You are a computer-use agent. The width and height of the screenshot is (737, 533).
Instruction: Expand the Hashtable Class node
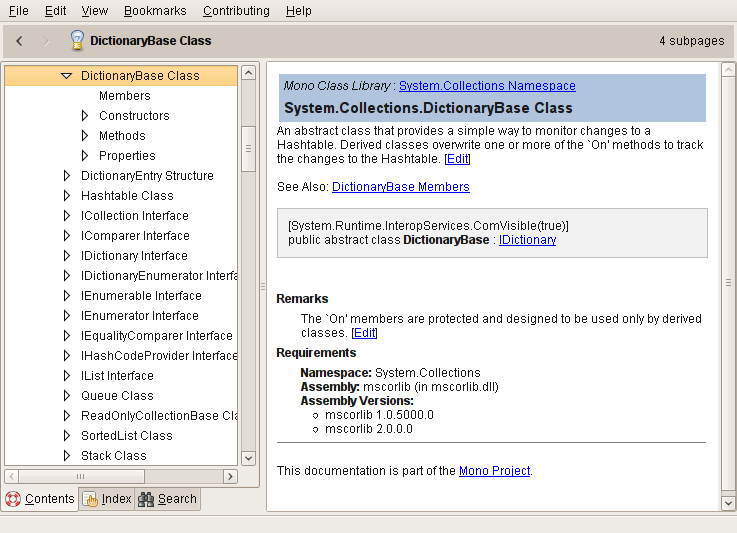point(67,196)
